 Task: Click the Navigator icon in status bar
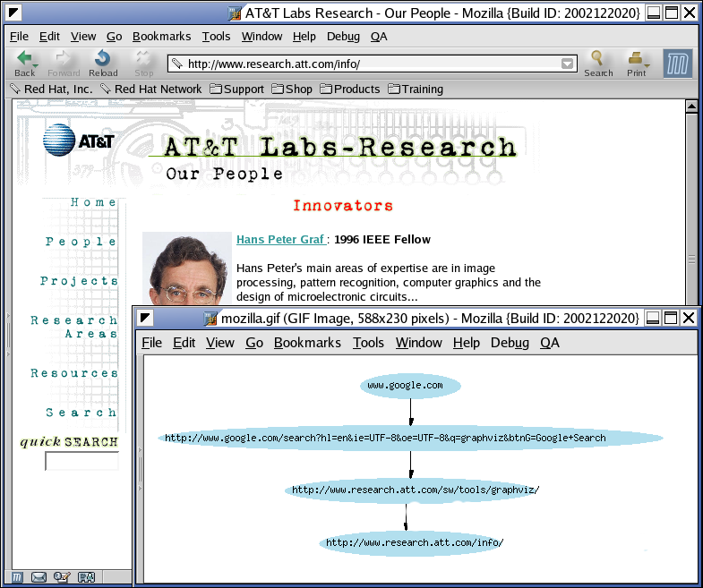[x=16, y=577]
